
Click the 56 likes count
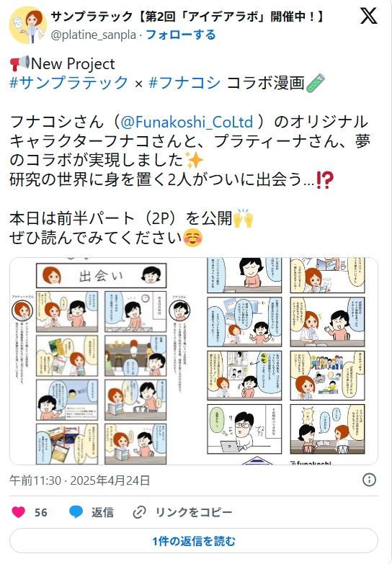click(x=40, y=512)
